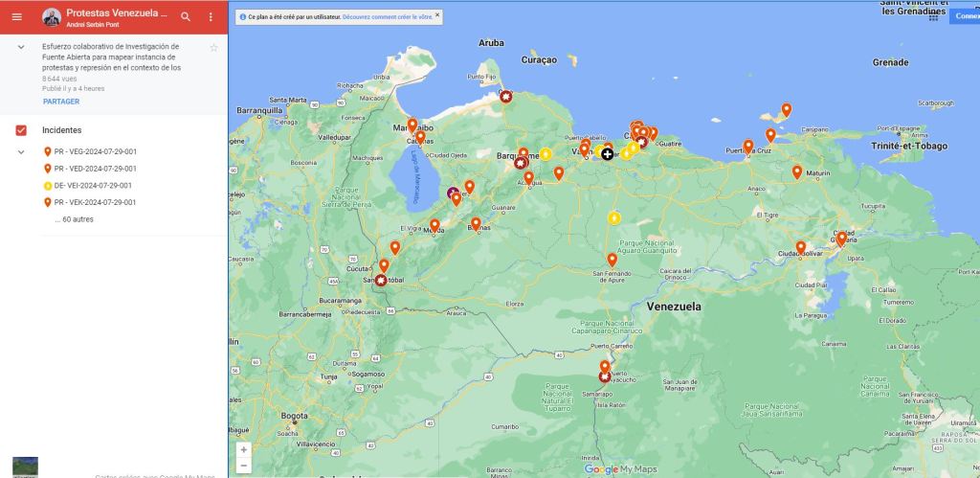Click the orange pin at San Fernando de Apure
Screen dimensions: 980x478
pyautogui.click(x=612, y=259)
